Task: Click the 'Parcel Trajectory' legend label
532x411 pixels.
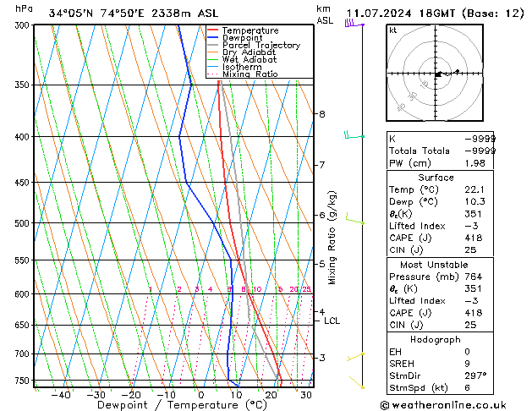Action: click(x=261, y=45)
